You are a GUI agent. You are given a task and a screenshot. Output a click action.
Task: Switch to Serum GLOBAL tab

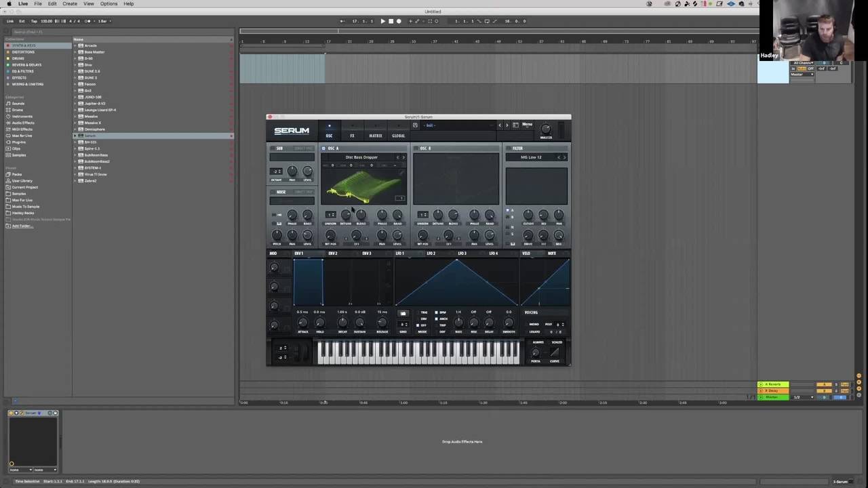point(399,136)
